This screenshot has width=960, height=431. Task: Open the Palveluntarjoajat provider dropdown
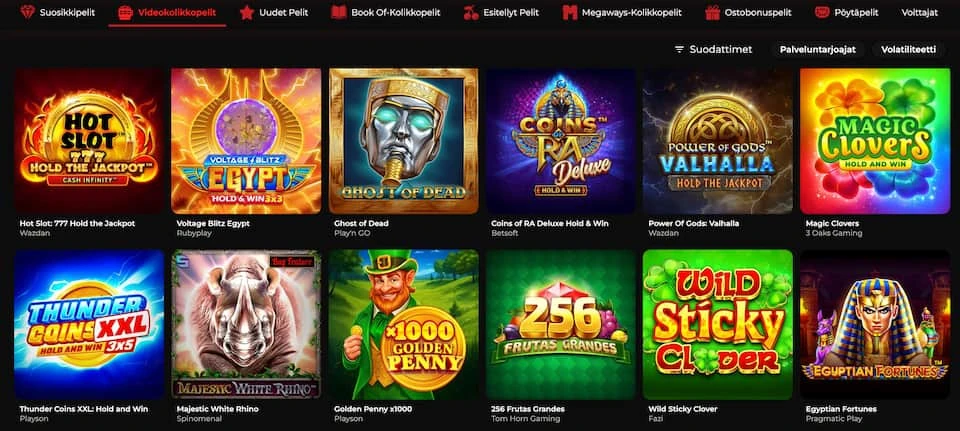[817, 50]
